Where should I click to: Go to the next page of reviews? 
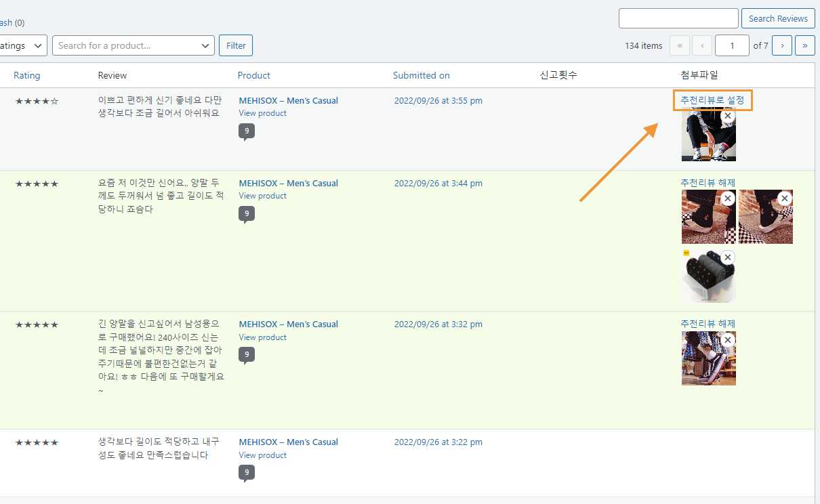[x=782, y=45]
